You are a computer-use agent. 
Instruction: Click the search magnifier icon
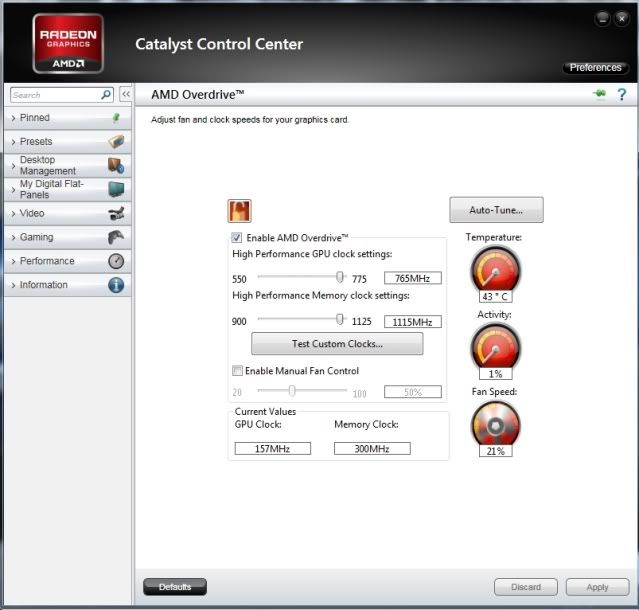106,95
